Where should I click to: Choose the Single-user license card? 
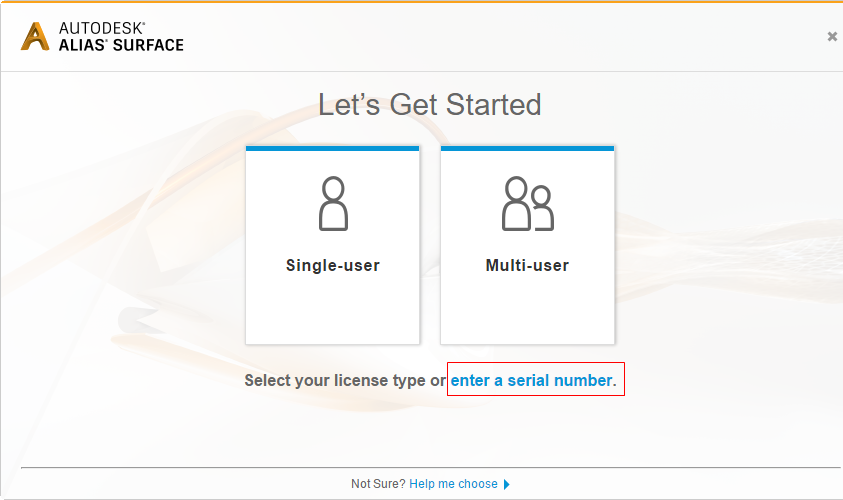pyautogui.click(x=332, y=245)
